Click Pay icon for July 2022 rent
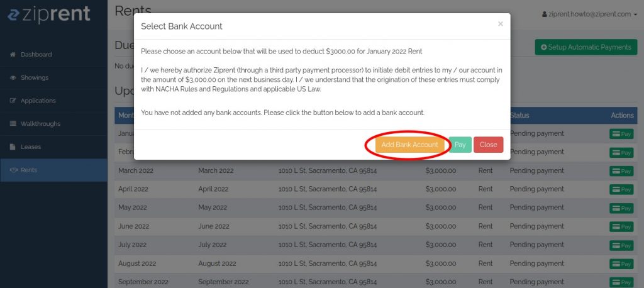644x288 pixels. (x=621, y=245)
